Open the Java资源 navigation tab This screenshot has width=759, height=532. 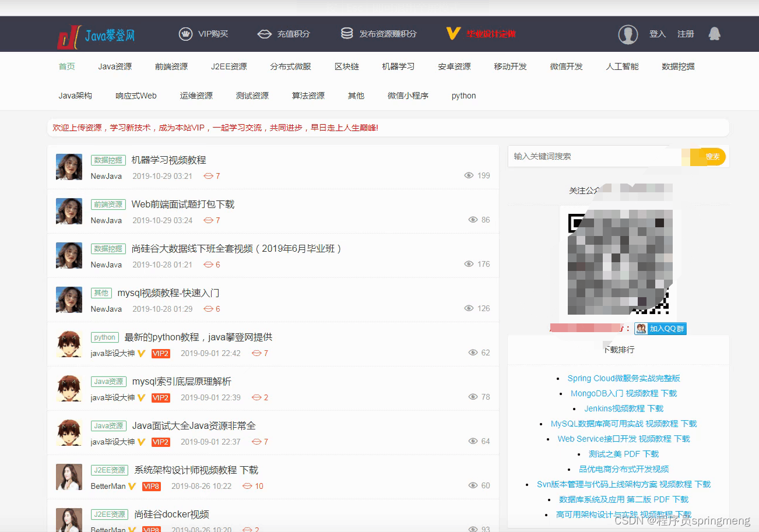tap(115, 66)
